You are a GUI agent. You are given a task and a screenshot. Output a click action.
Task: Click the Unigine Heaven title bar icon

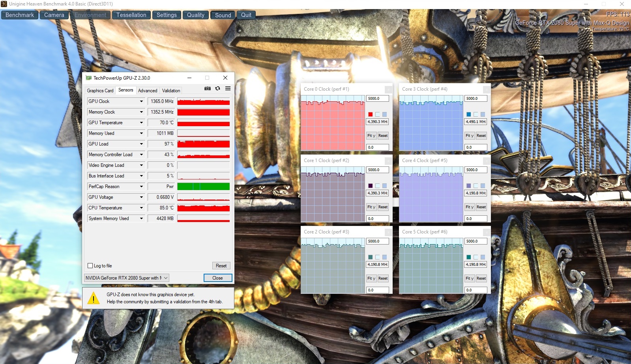tap(4, 4)
